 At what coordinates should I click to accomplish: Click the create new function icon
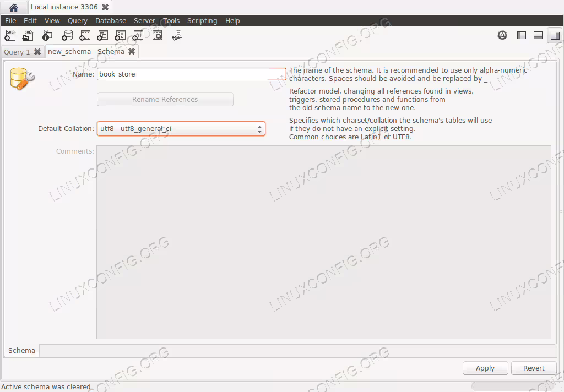138,35
